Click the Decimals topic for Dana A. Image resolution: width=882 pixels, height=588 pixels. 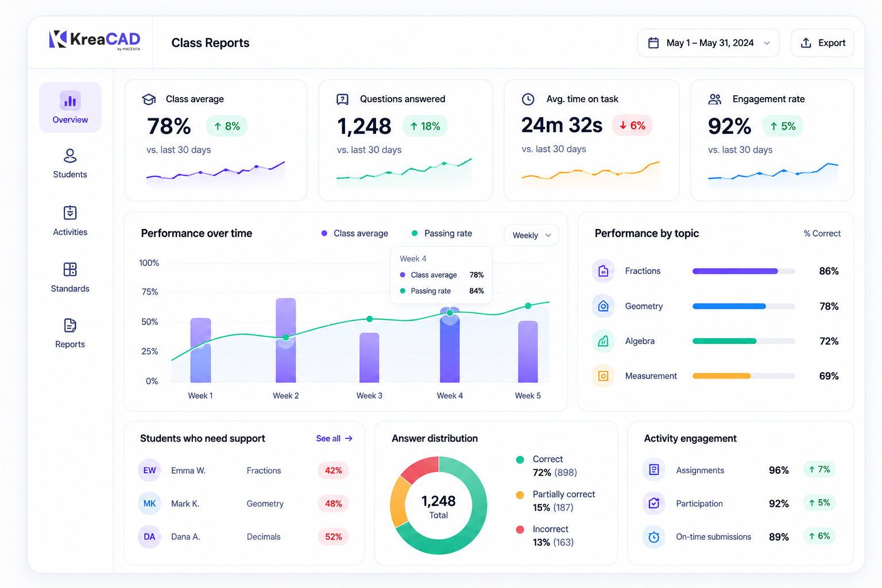click(264, 537)
